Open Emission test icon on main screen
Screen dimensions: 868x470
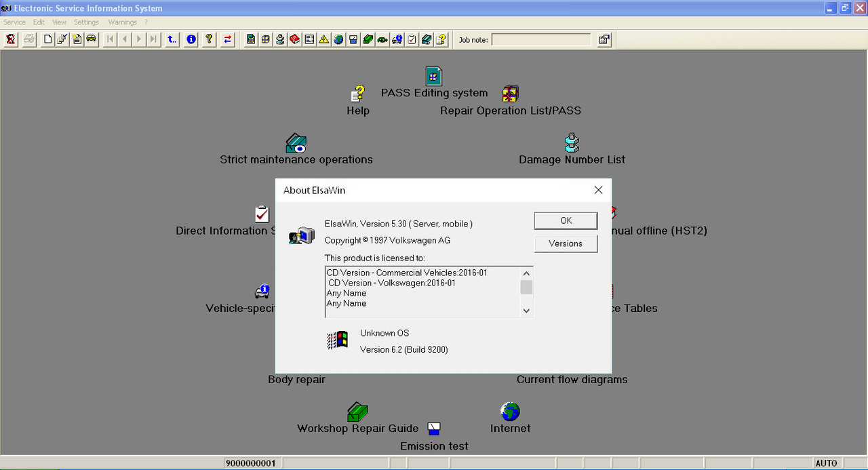pos(434,429)
